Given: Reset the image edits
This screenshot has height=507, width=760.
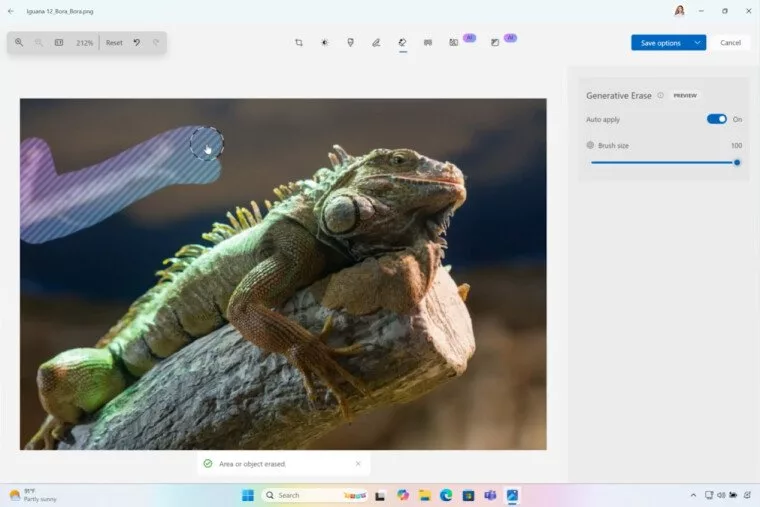Looking at the screenshot, I should [x=114, y=43].
